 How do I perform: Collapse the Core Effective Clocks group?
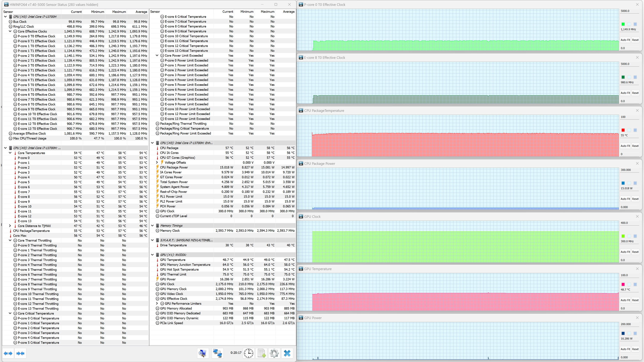point(10,31)
